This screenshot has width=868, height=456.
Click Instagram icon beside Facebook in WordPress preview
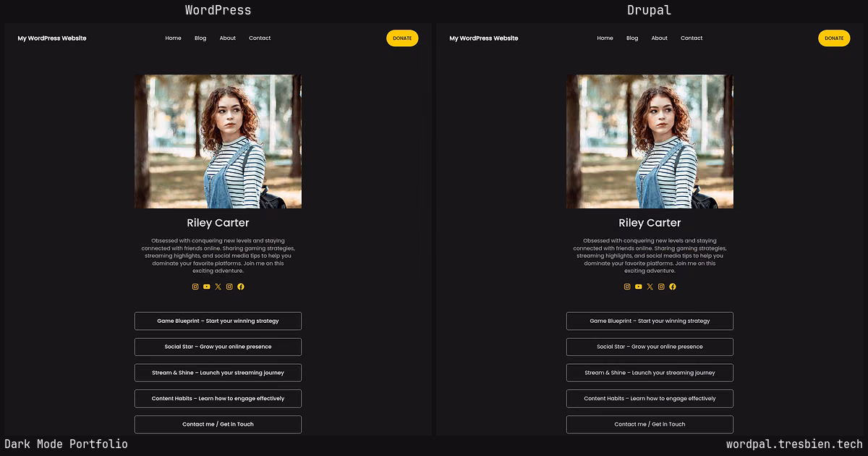[229, 287]
